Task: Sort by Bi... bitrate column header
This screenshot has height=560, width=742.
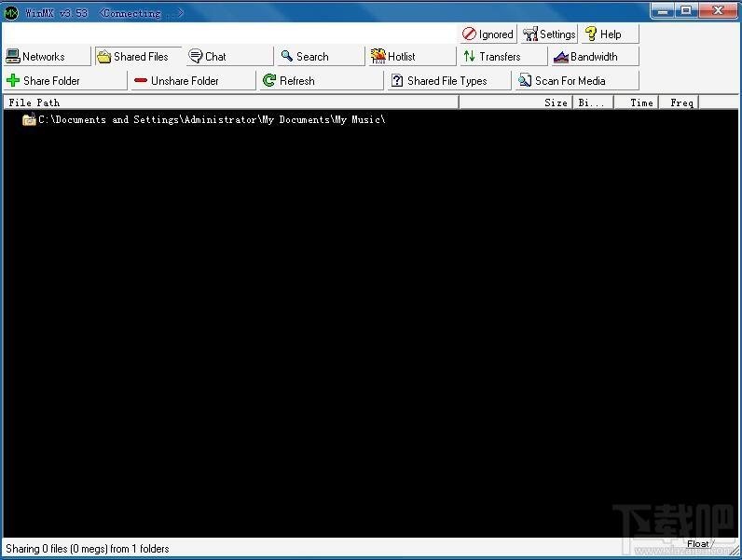Action: (x=593, y=102)
